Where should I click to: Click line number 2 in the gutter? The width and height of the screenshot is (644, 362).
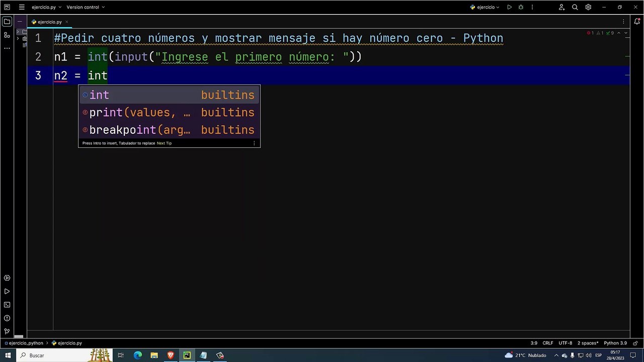pyautogui.click(x=38, y=57)
